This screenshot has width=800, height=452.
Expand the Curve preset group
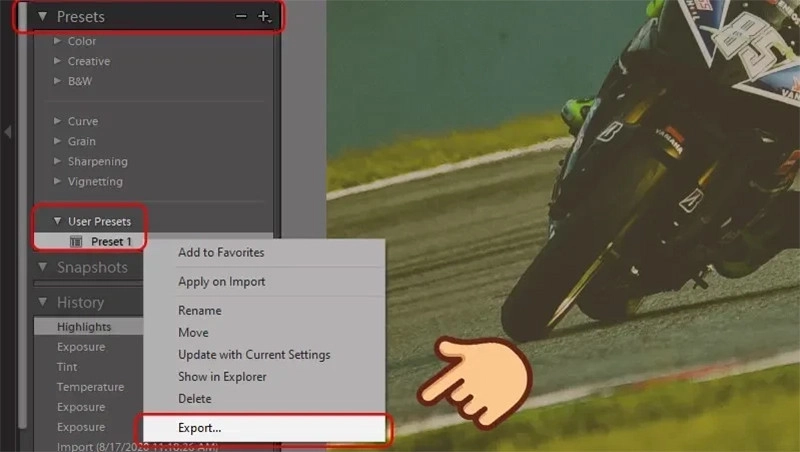click(57, 121)
